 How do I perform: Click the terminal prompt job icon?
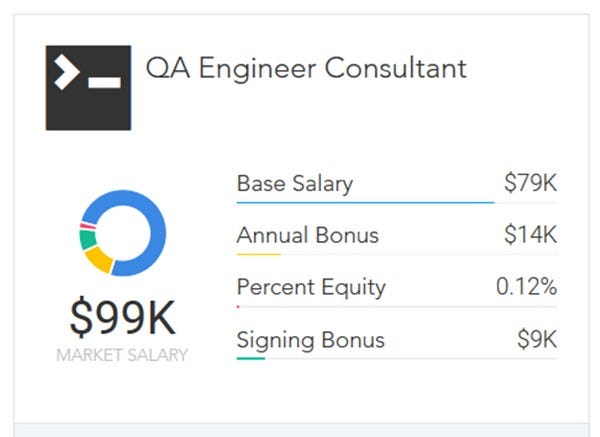point(88,88)
